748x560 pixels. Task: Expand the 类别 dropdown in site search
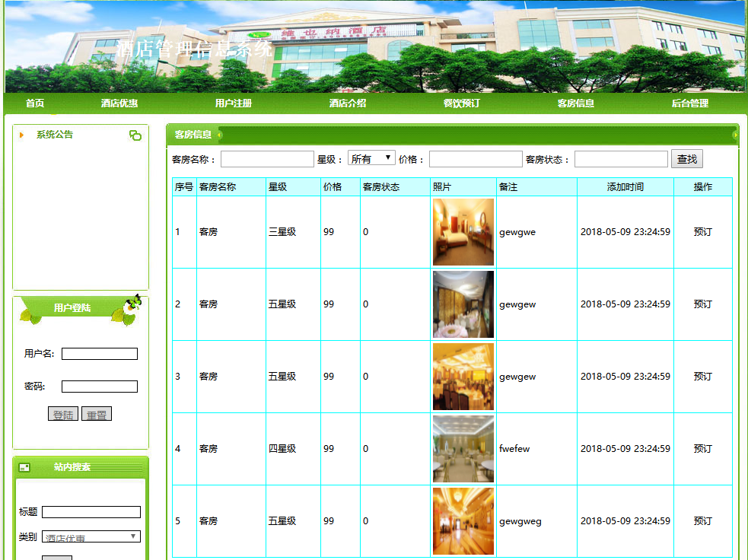coord(91,536)
